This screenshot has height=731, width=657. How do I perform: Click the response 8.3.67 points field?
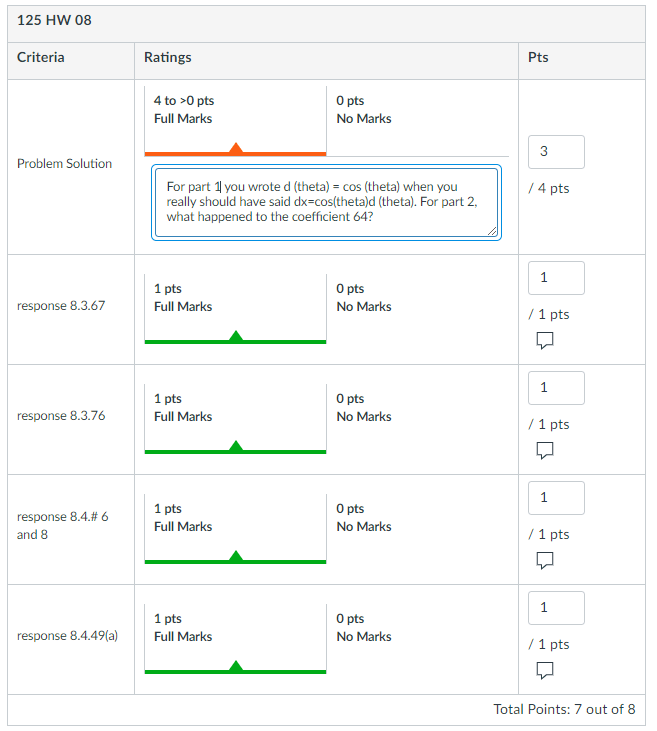pyautogui.click(x=555, y=278)
